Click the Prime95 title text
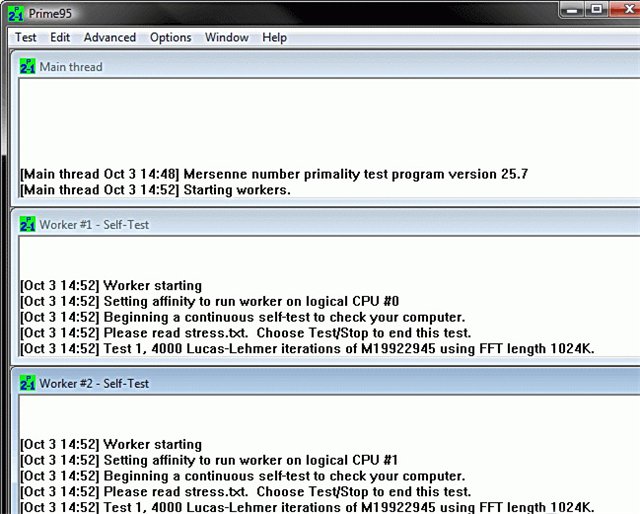 coord(50,14)
